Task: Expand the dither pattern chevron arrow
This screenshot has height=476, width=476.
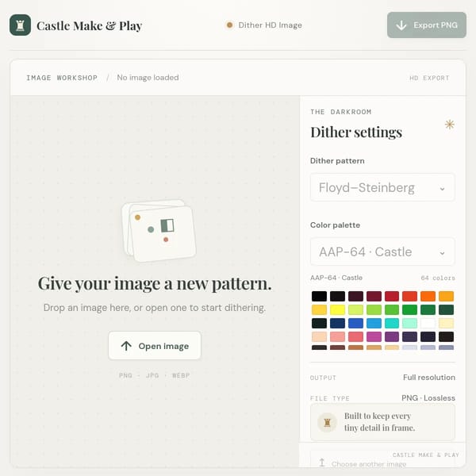Action: pos(443,189)
